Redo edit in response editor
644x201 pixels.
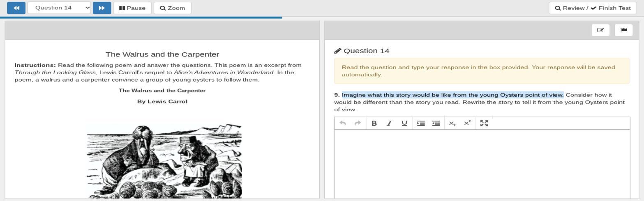[x=358, y=123]
